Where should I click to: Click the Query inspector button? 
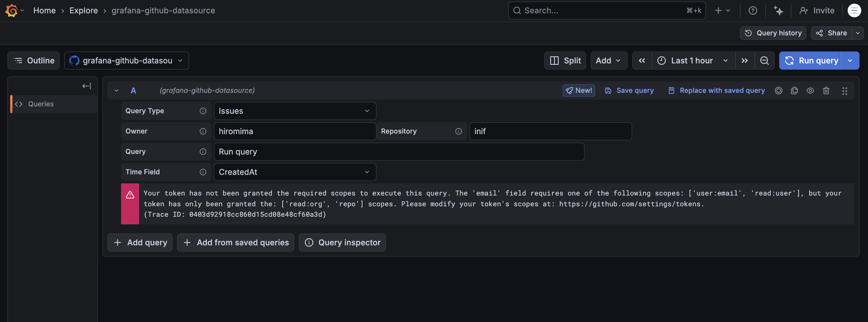[342, 242]
